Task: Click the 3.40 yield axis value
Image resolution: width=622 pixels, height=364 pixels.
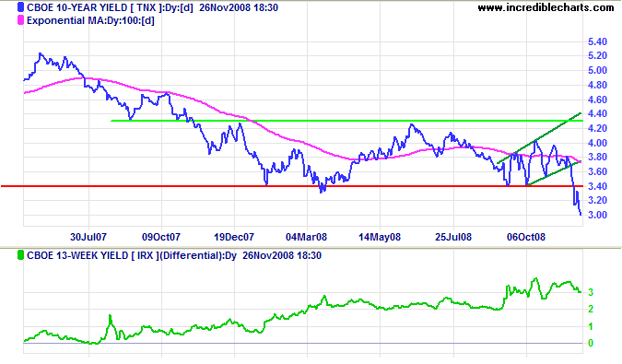Action: click(x=597, y=186)
